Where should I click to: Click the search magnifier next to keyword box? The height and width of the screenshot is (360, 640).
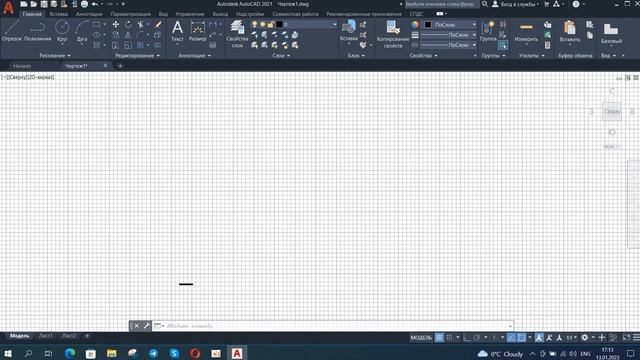click(x=484, y=4)
